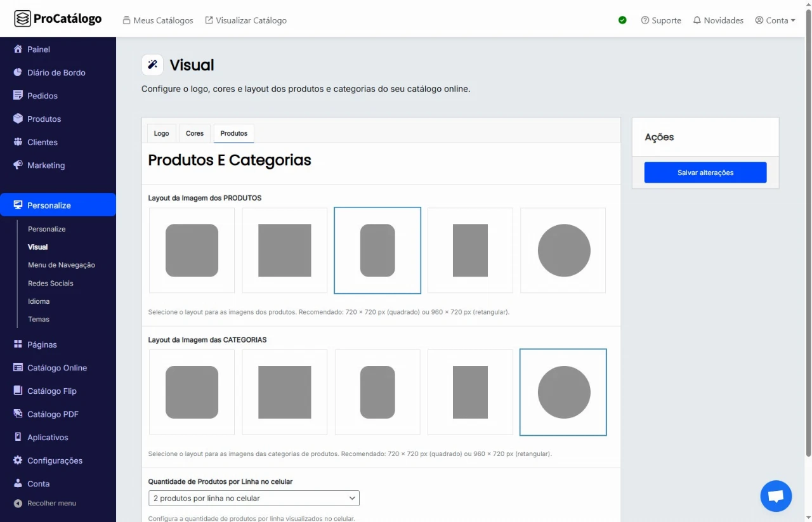Select rounded portrait layout for PRODUTOS images
The image size is (812, 522).
pyautogui.click(x=377, y=251)
